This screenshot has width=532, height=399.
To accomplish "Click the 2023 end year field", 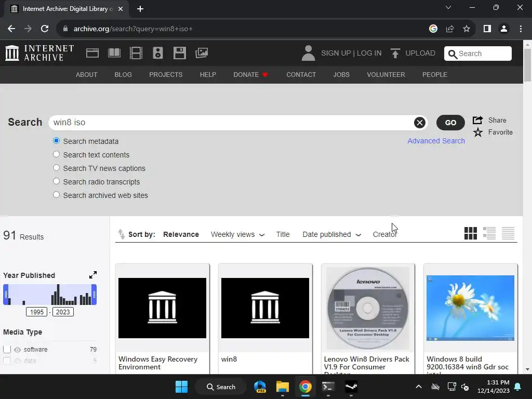I will 63,312.
